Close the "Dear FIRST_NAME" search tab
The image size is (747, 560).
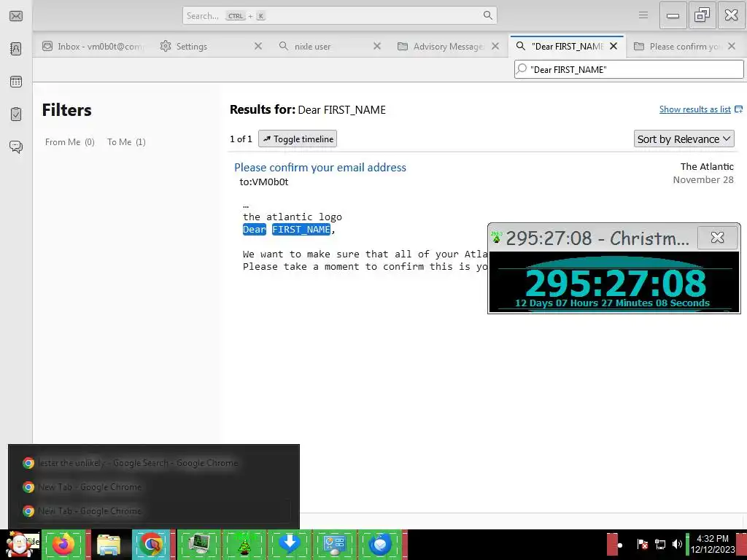(614, 46)
